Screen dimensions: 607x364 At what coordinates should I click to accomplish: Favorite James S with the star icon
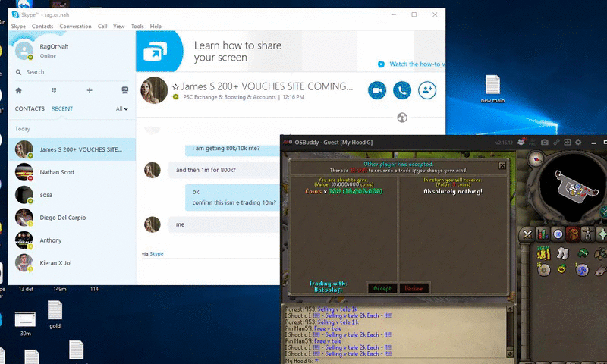[x=175, y=87]
